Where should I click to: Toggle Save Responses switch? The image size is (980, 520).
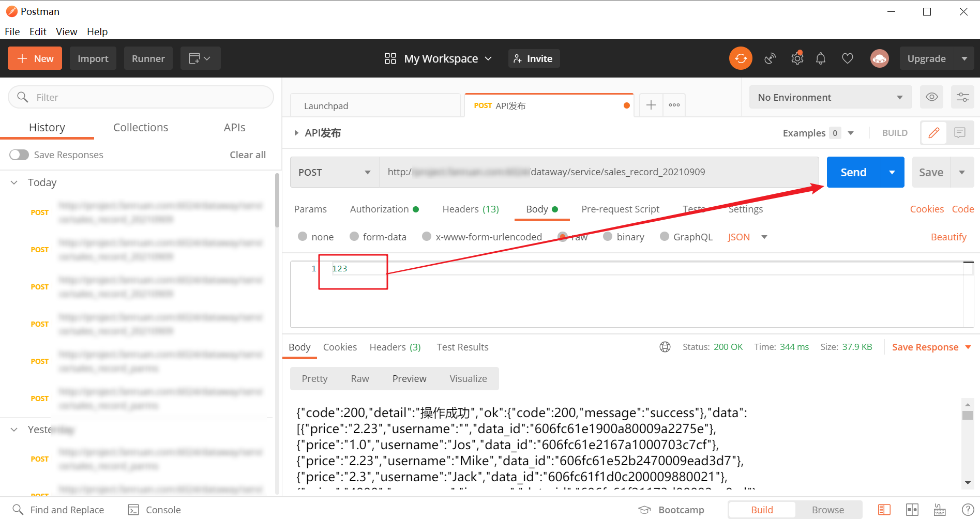(x=19, y=155)
